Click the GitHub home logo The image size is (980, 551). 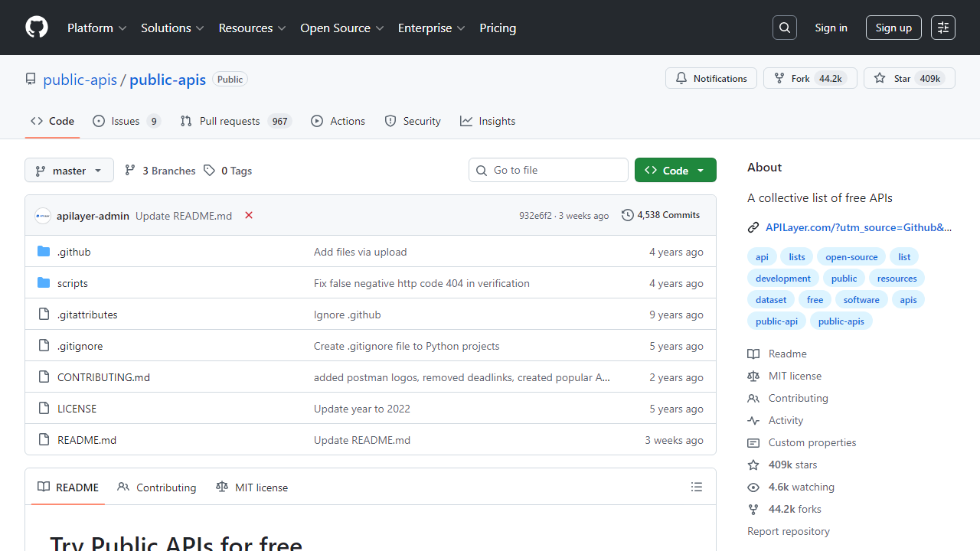tap(36, 28)
